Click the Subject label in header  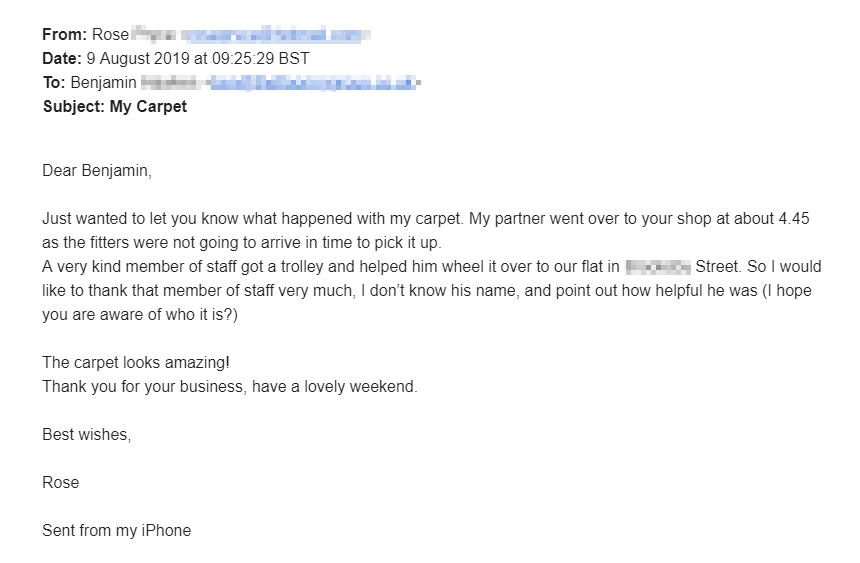point(73,107)
